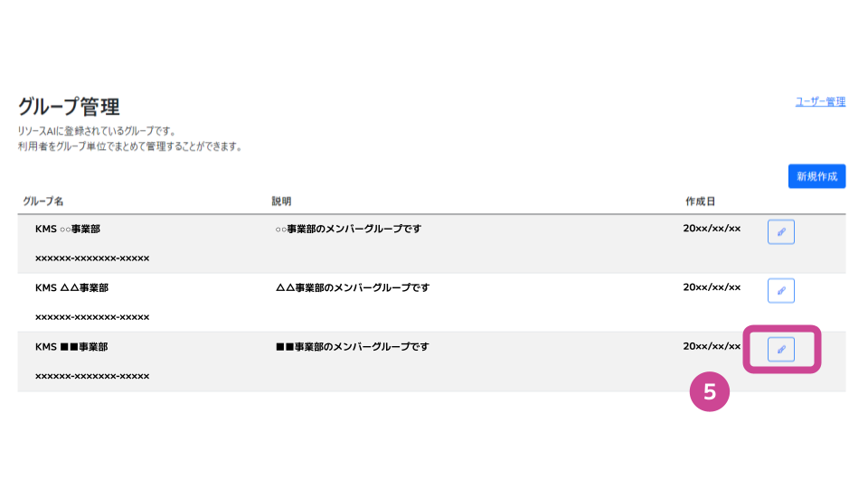Click the ID text under KMS ■■事業部
Viewport: 868px width, 488px height.
92,376
